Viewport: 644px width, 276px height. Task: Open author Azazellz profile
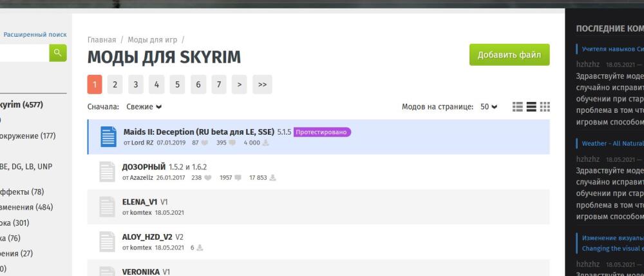click(x=141, y=178)
